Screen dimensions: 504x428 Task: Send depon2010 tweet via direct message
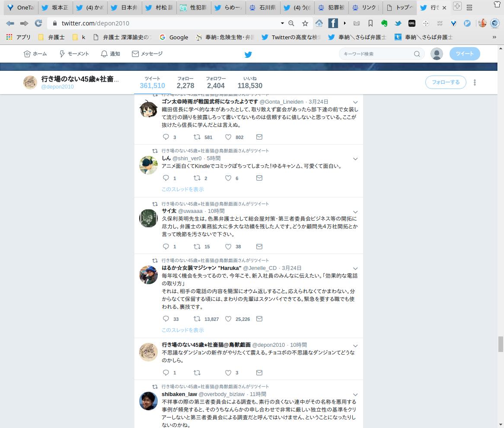tap(259, 372)
